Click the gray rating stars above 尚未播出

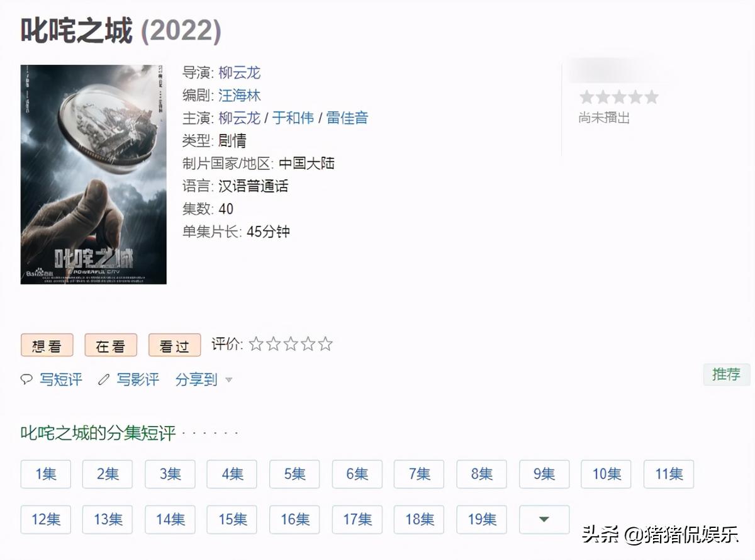click(x=618, y=97)
